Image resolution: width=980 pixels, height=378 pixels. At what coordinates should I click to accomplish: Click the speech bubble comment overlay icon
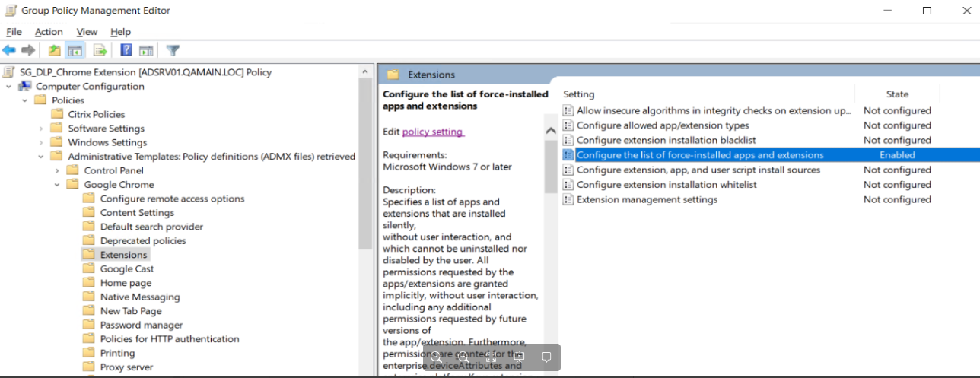point(546,357)
